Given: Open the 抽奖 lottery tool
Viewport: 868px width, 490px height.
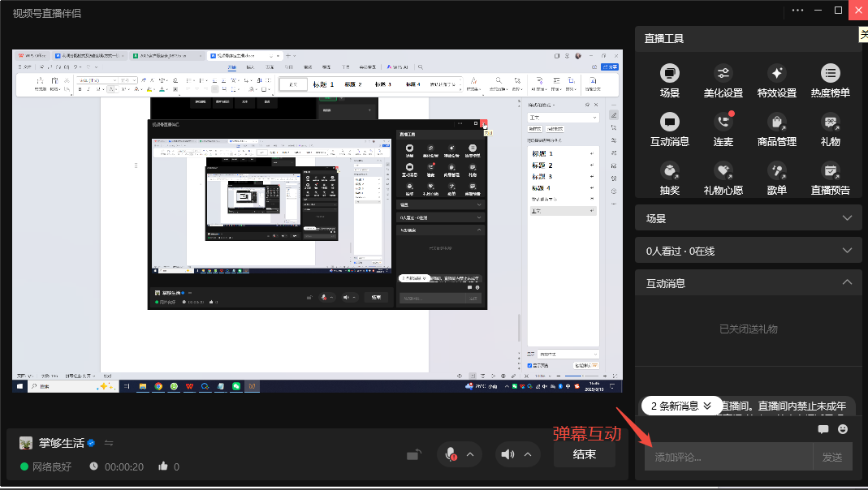Looking at the screenshot, I should point(670,171).
